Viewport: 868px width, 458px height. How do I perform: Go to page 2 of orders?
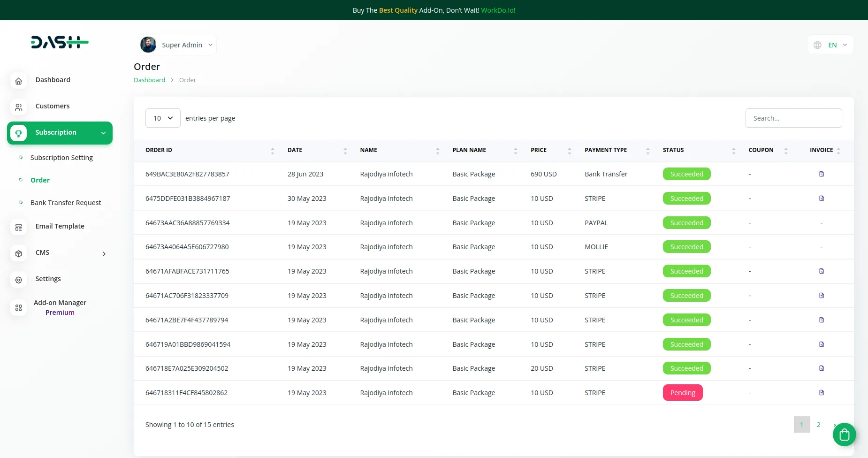point(818,425)
